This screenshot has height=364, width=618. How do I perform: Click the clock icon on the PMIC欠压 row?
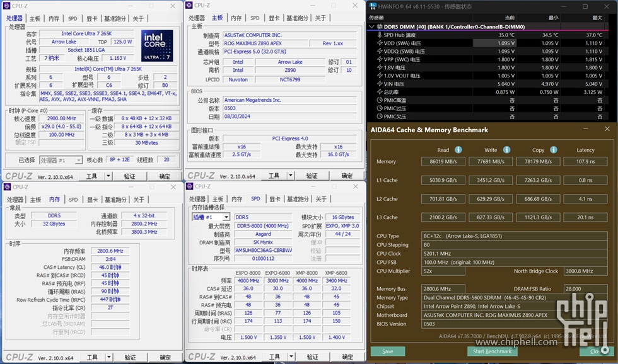(380, 117)
